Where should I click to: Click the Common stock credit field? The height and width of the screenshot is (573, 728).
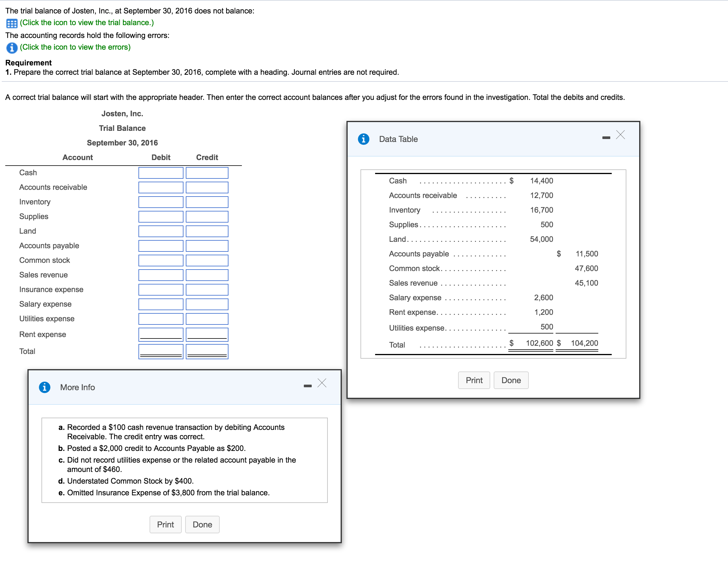(x=207, y=260)
